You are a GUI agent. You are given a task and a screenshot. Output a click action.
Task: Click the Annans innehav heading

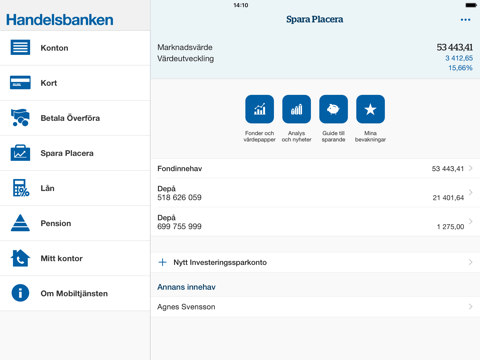pyautogui.click(x=186, y=287)
